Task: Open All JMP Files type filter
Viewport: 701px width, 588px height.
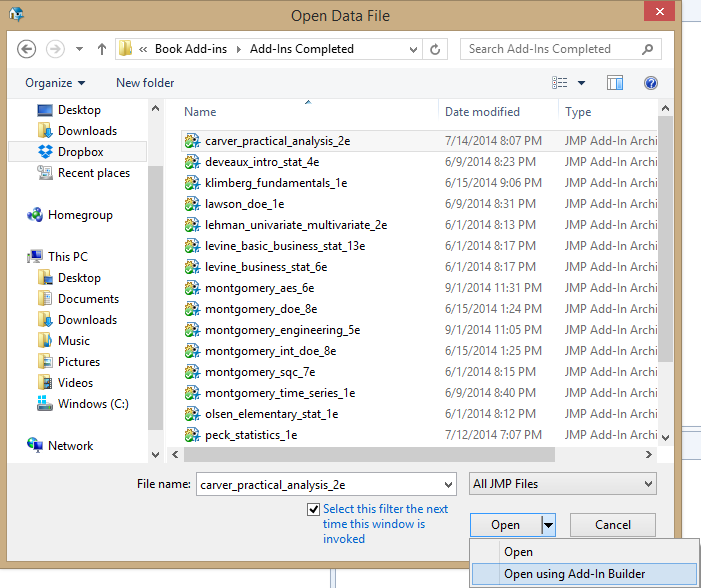Action: click(x=562, y=484)
